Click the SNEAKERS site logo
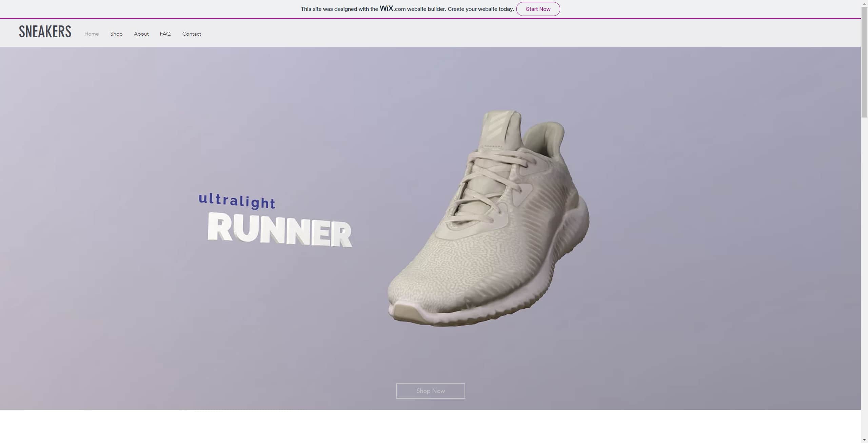 45,32
